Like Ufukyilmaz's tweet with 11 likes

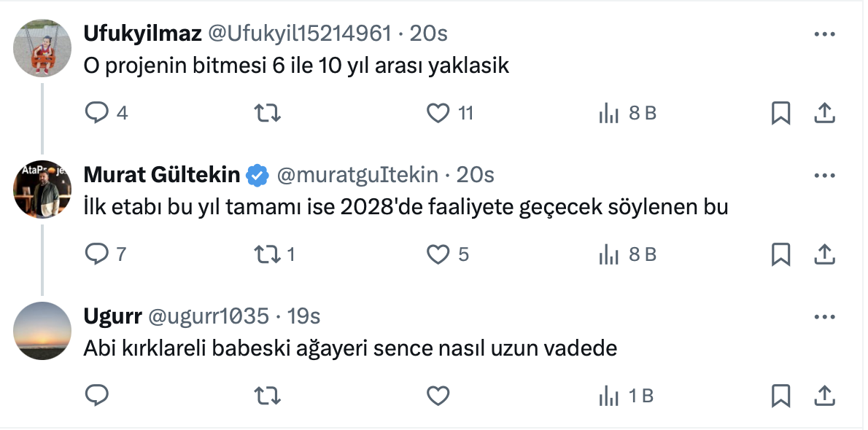[437, 113]
